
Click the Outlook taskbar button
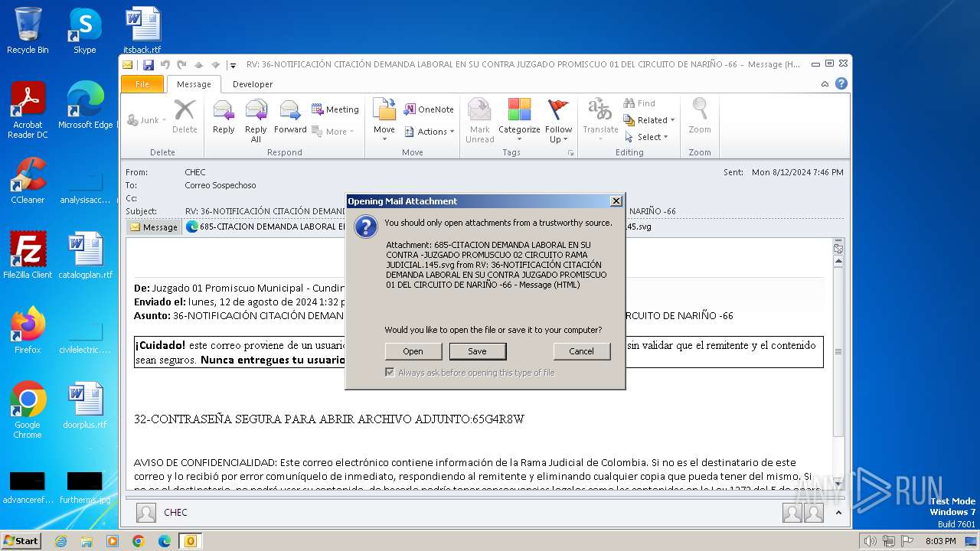tap(190, 541)
